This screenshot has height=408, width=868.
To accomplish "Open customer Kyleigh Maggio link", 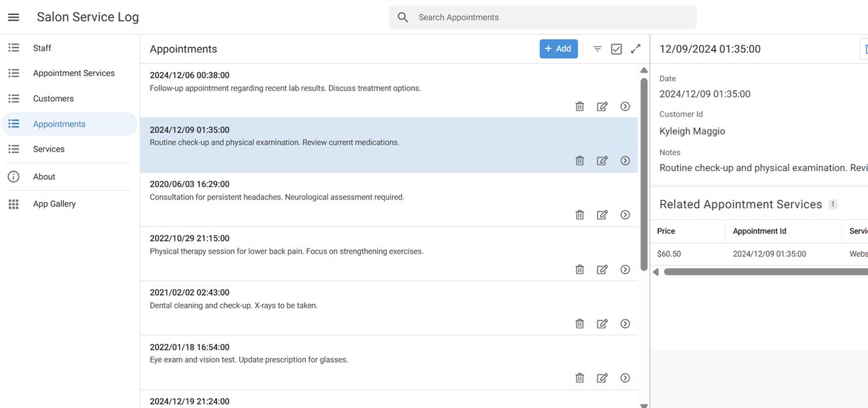I will (692, 131).
